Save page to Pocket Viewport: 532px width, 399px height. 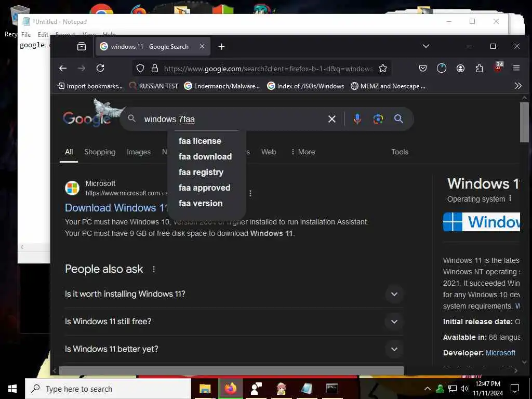pos(423,68)
